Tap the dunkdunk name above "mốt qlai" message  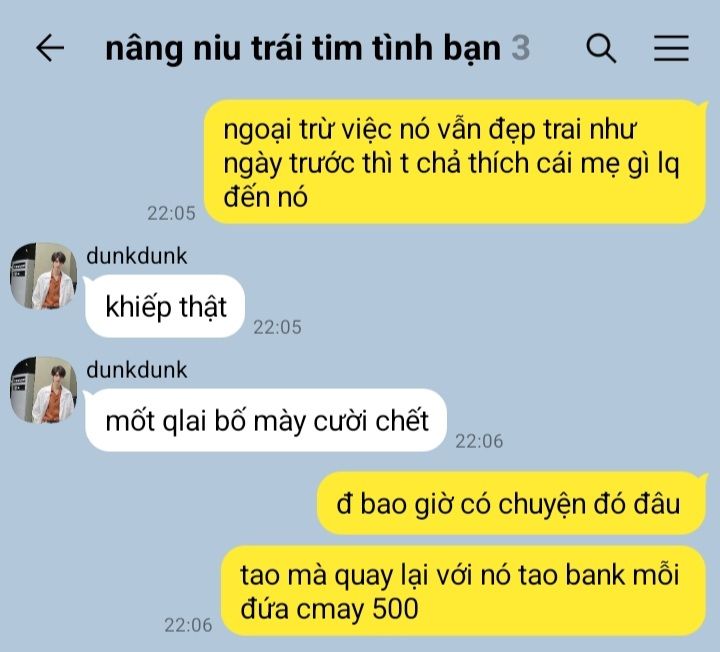[x=137, y=370]
